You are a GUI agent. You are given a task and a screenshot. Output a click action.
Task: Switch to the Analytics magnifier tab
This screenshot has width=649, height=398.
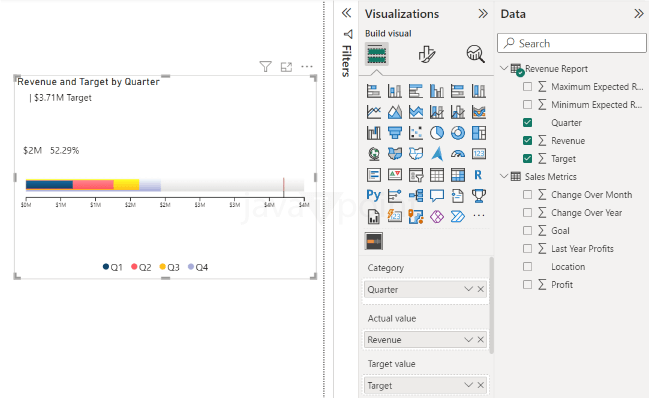(x=475, y=54)
